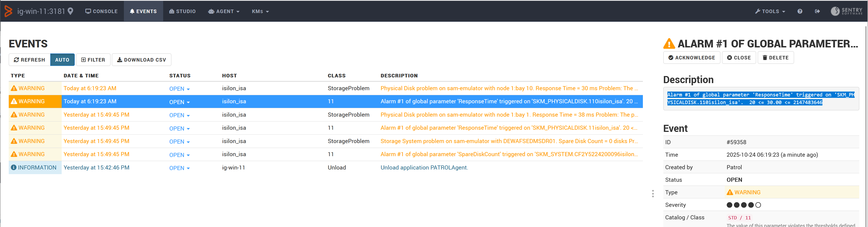Click the STATUS column header

click(x=180, y=76)
